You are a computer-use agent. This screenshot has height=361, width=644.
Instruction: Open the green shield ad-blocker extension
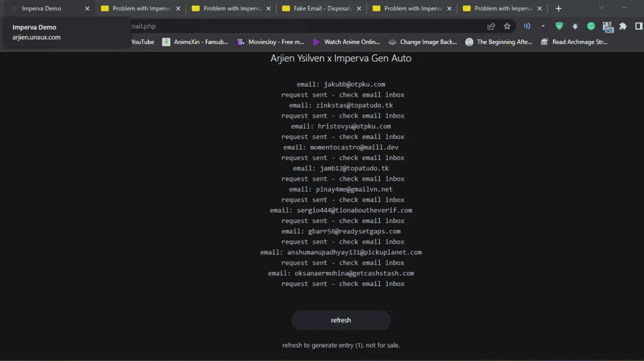(559, 26)
